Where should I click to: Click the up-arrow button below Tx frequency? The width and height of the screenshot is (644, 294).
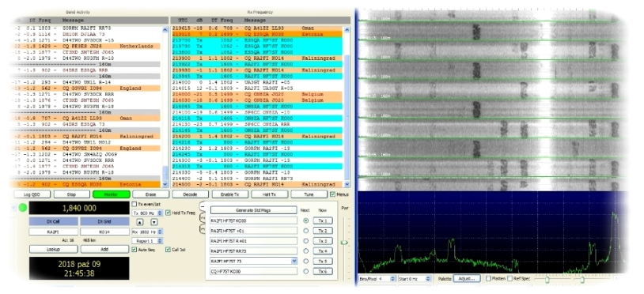click(140, 222)
